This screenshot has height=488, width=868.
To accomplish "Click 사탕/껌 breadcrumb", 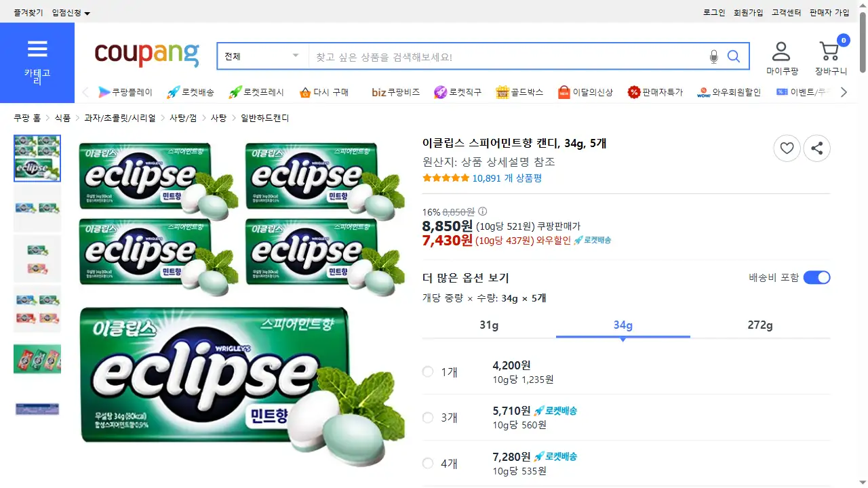I will pos(183,118).
